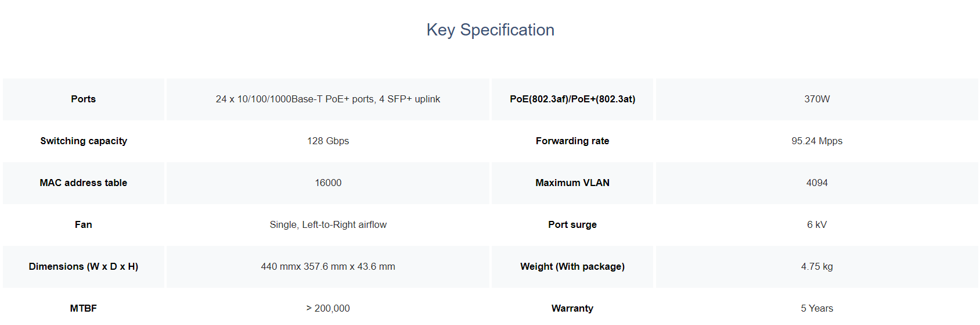This screenshot has width=980, height=325.
Task: Click the 4094 VLAN value
Action: click(817, 183)
